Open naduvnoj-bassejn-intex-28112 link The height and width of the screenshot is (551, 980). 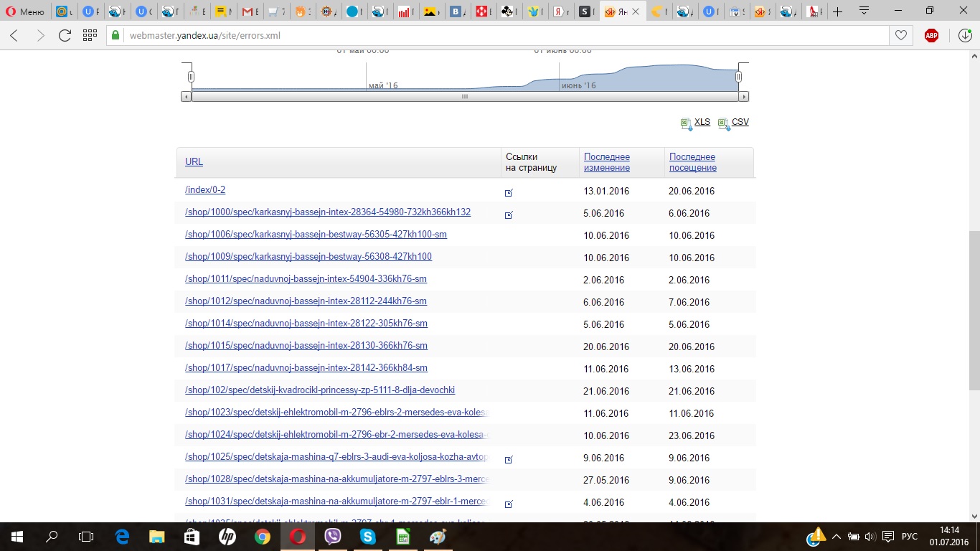click(x=306, y=301)
